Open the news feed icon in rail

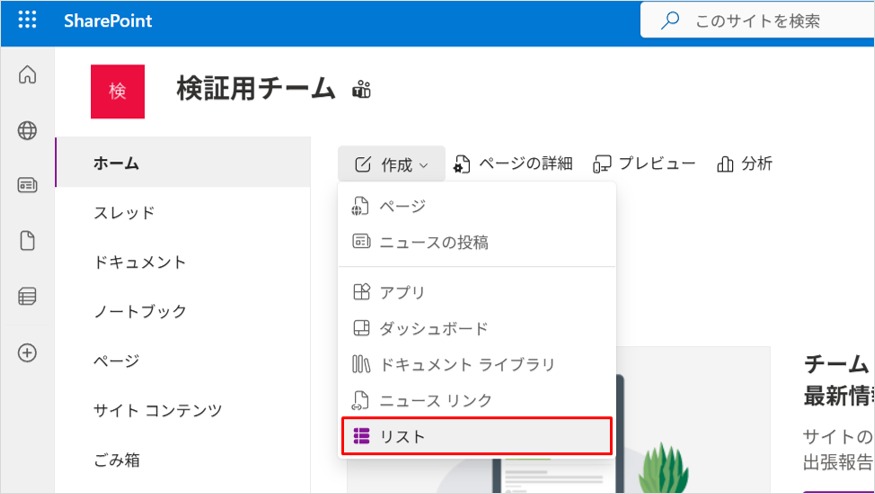tap(27, 185)
